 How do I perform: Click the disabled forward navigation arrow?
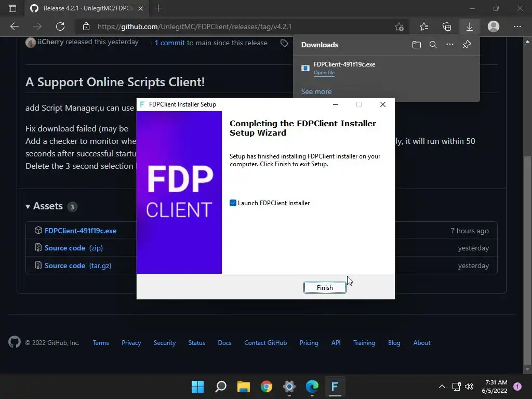(x=37, y=26)
